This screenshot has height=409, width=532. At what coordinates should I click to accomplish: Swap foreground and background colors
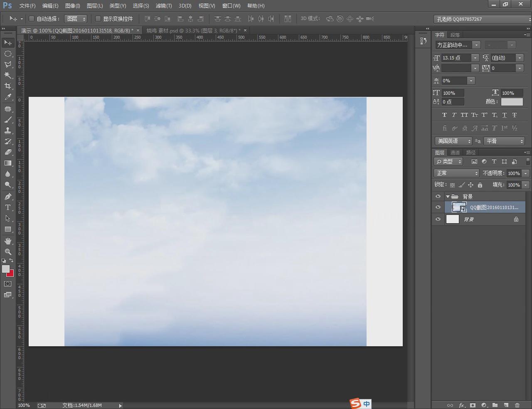click(x=11, y=261)
